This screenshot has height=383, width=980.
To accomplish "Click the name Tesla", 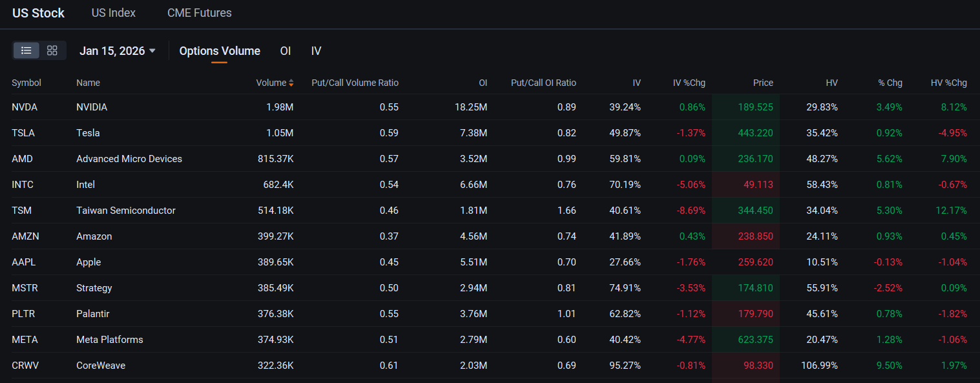I will tap(88, 133).
